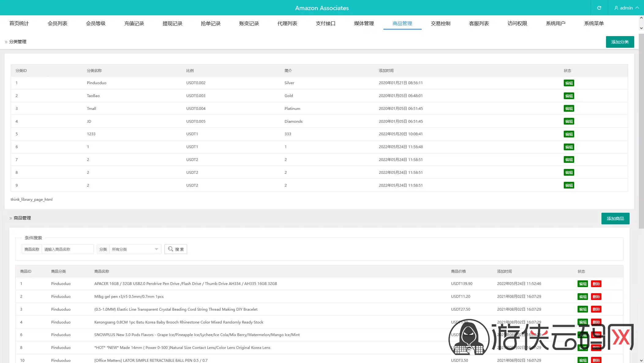The width and height of the screenshot is (644, 363).
Task: Edit the Pinduoduo category row
Action: pos(569,83)
